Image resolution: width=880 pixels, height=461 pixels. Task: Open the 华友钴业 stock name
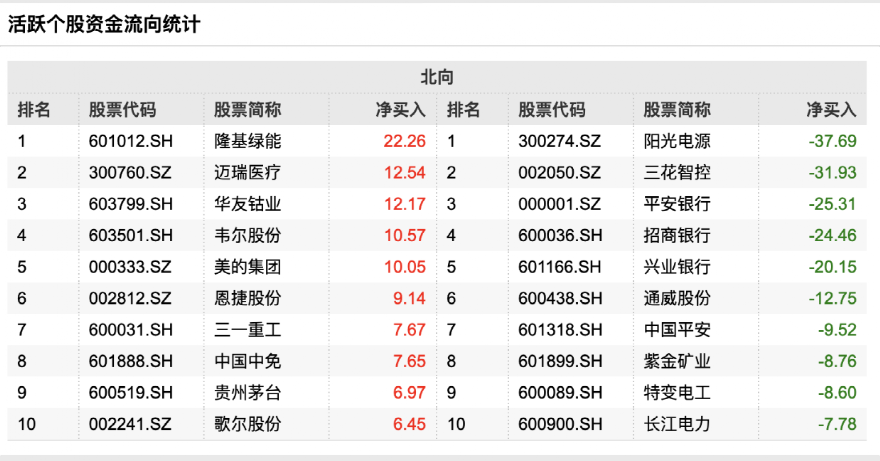click(x=248, y=204)
